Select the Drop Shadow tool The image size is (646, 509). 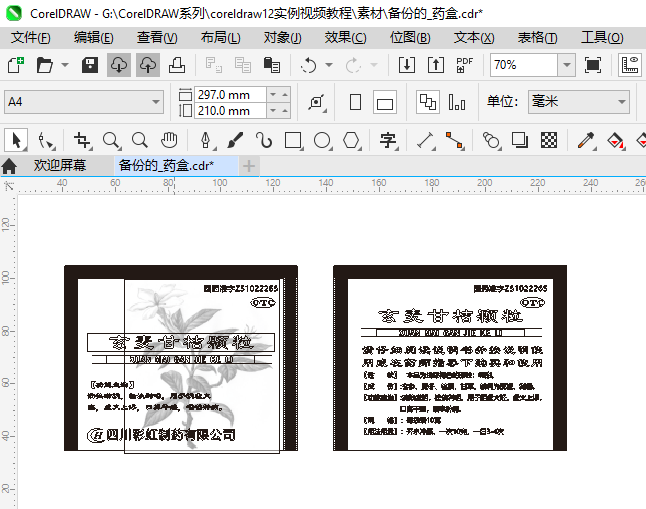[520, 141]
